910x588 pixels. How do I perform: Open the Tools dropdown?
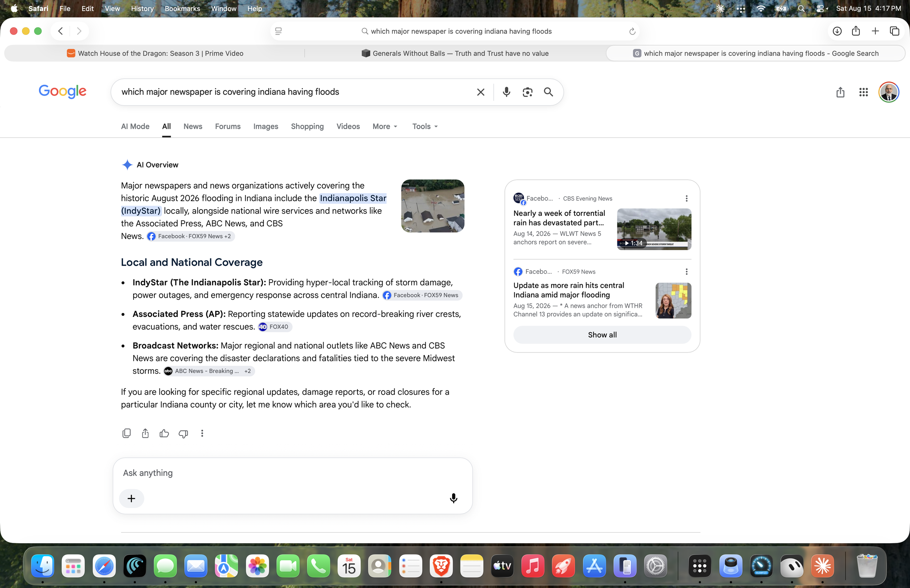(x=425, y=126)
